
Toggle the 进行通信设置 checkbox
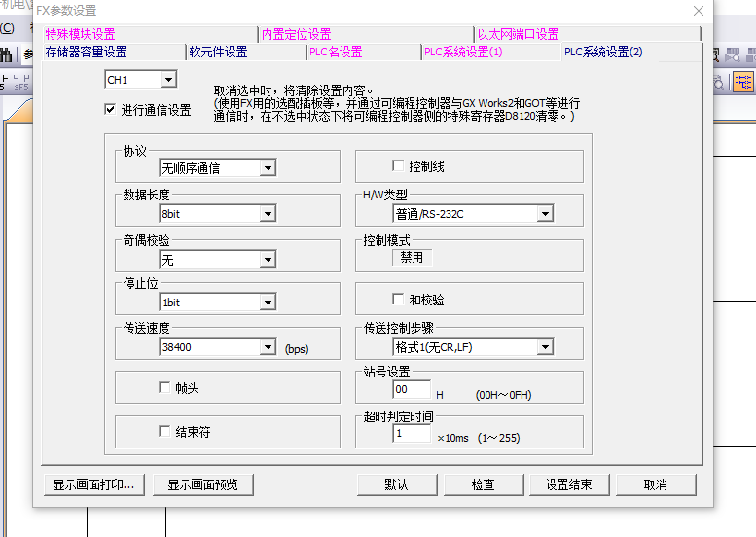click(110, 110)
